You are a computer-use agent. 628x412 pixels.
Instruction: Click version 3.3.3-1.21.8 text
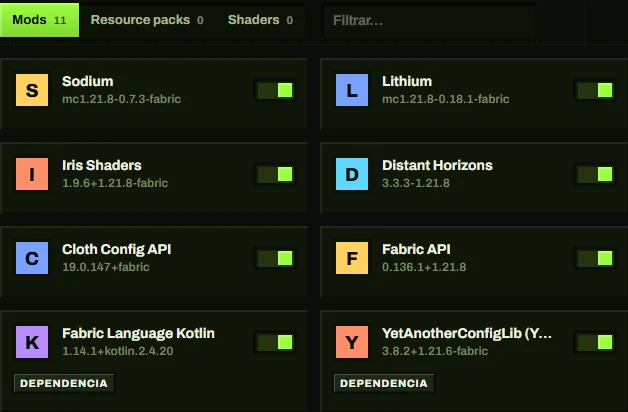416,183
